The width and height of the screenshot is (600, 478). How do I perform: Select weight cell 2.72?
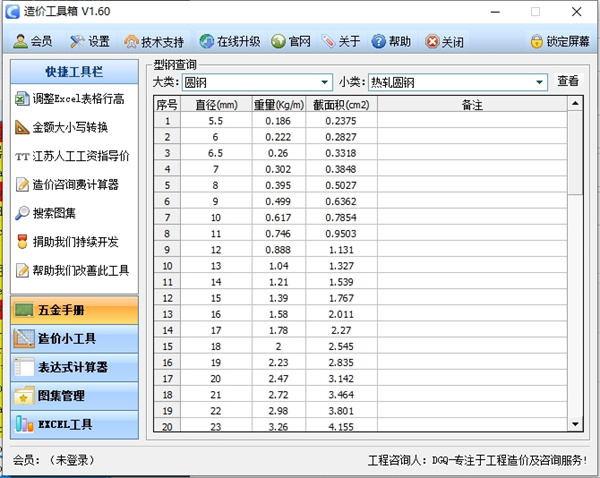(x=279, y=395)
